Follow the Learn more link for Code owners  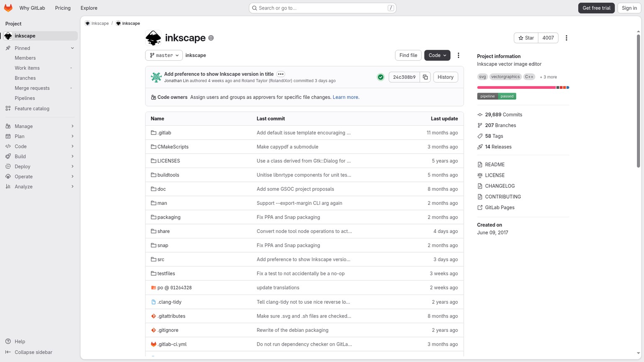[346, 97]
